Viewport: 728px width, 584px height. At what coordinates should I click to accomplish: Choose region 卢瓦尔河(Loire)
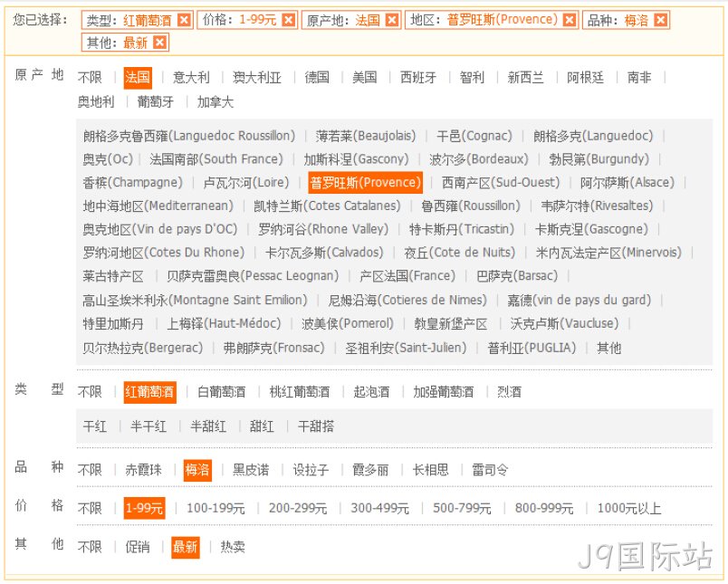(246, 182)
